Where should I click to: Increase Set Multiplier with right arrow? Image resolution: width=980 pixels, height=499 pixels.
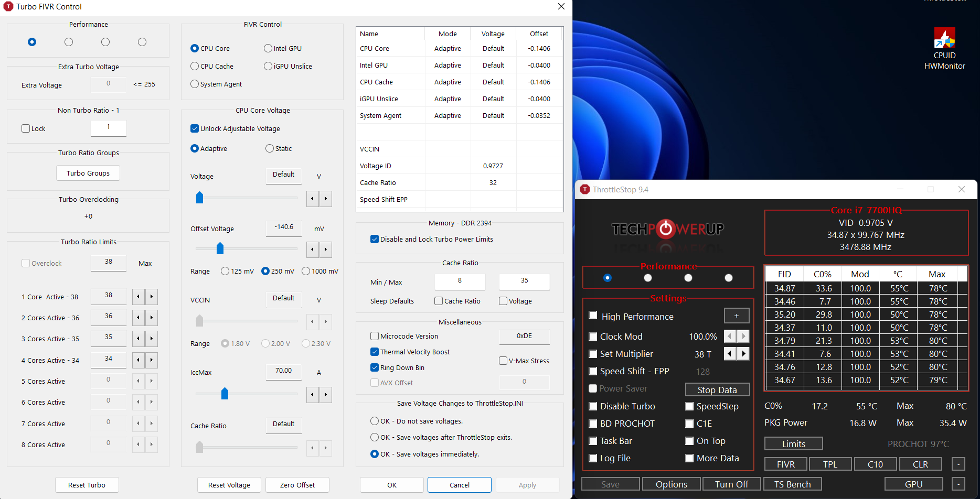(x=743, y=354)
